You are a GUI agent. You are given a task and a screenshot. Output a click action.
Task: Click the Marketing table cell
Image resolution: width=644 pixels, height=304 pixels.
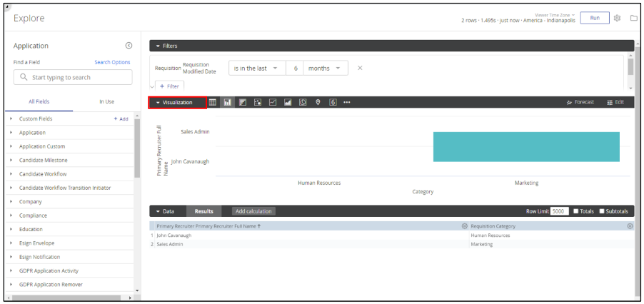[x=482, y=244]
